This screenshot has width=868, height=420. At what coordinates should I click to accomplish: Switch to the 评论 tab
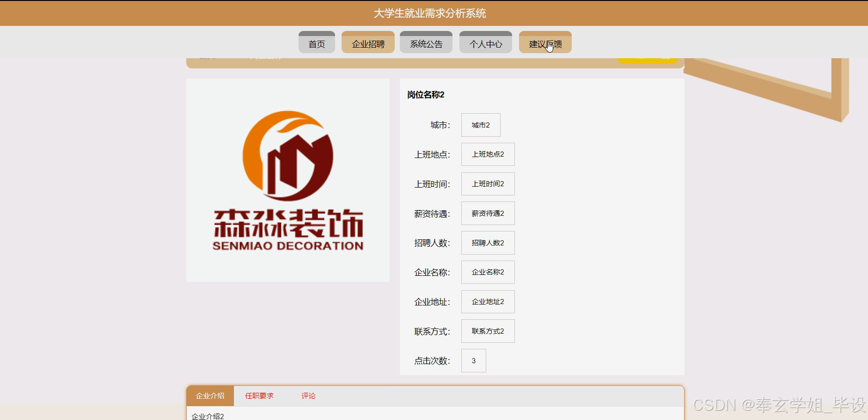pyautogui.click(x=308, y=396)
